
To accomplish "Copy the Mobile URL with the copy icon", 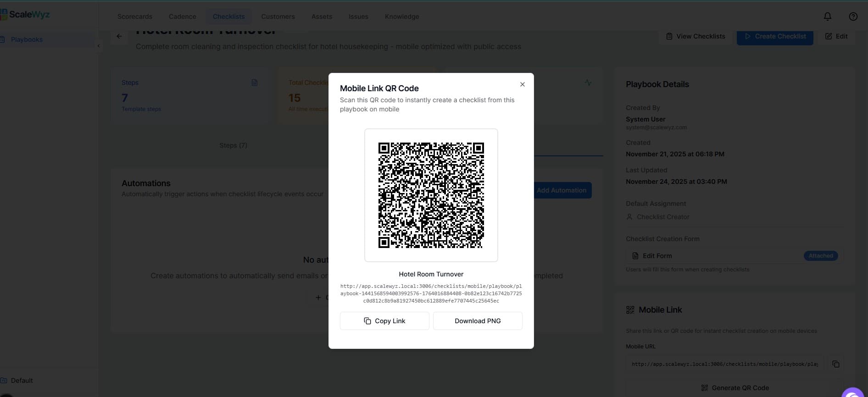I will coord(836,364).
